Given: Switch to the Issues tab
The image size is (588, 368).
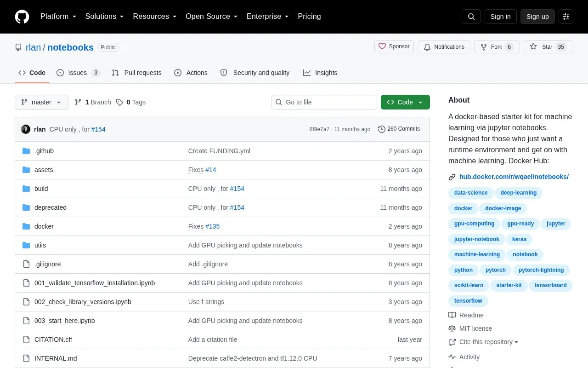Looking at the screenshot, I should pyautogui.click(x=78, y=73).
